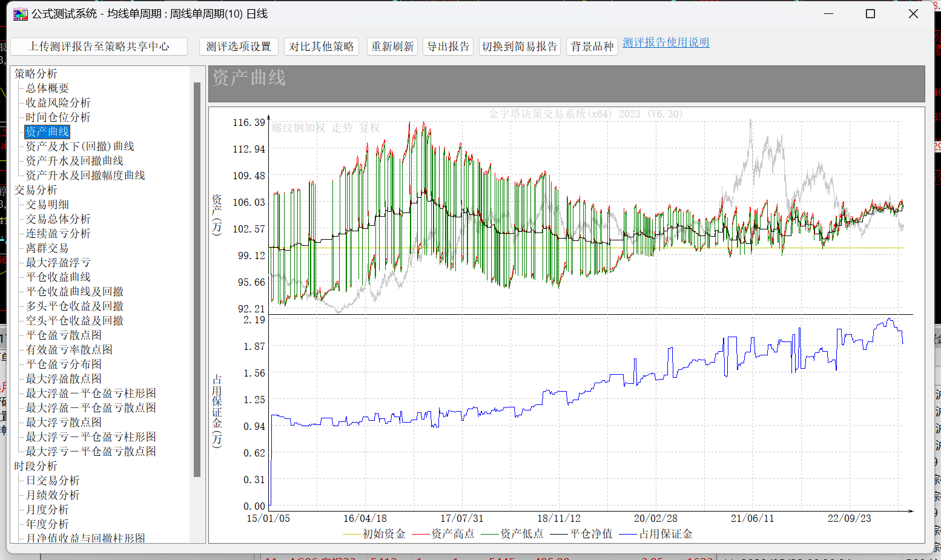The image size is (941, 560).
Task: Open 测评选项设置 settings
Action: coord(239,47)
